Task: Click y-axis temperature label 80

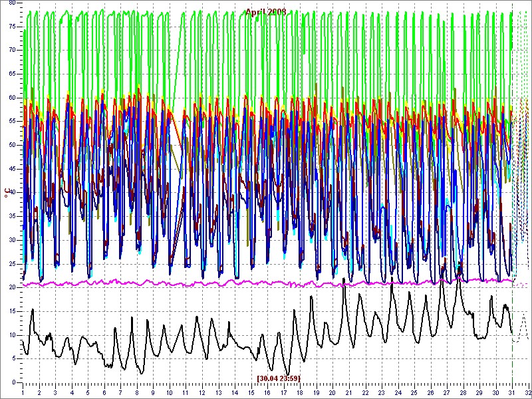Action: [12, 3]
